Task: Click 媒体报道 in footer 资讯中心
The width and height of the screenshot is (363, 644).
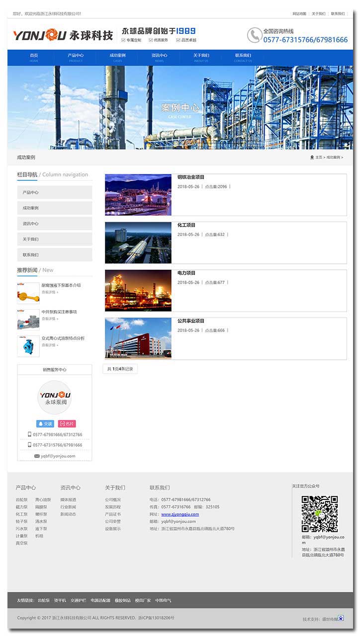Action: click(69, 500)
